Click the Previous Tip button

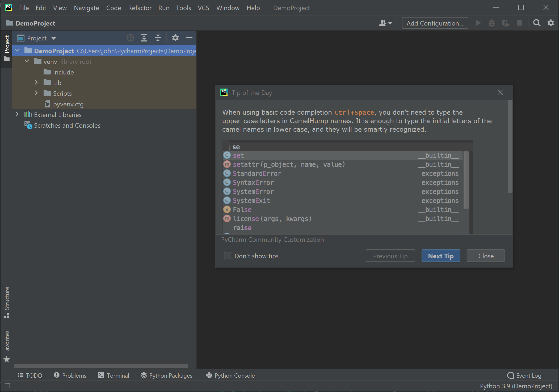pyautogui.click(x=390, y=256)
